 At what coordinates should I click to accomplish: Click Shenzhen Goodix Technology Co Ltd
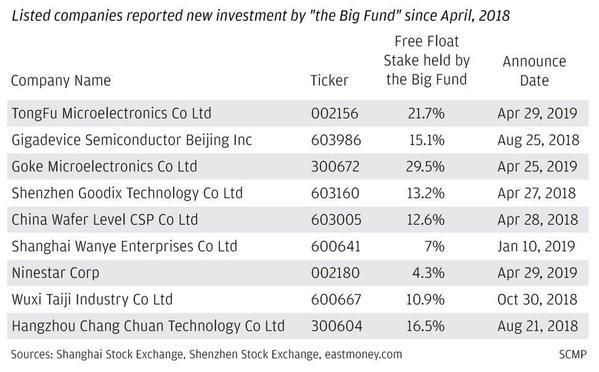point(127,193)
